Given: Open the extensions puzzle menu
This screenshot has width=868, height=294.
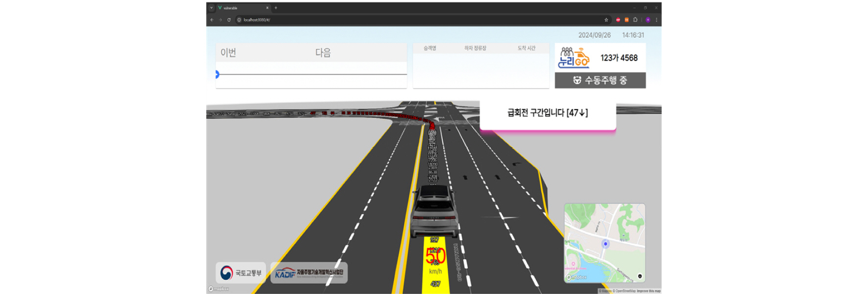Looking at the screenshot, I should 635,20.
